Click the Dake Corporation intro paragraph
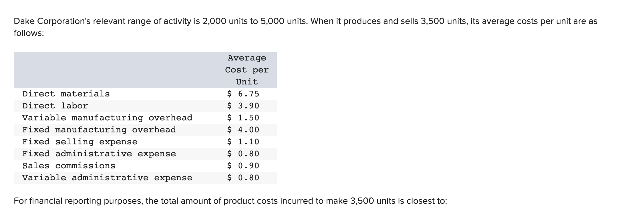Viewport: 644px width, 218px height. tap(305, 27)
